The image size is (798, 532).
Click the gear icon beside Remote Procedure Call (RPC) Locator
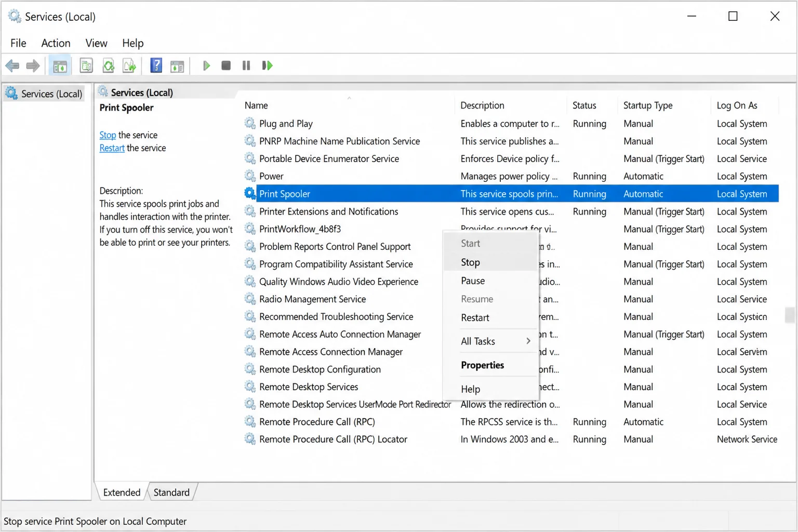[250, 439]
